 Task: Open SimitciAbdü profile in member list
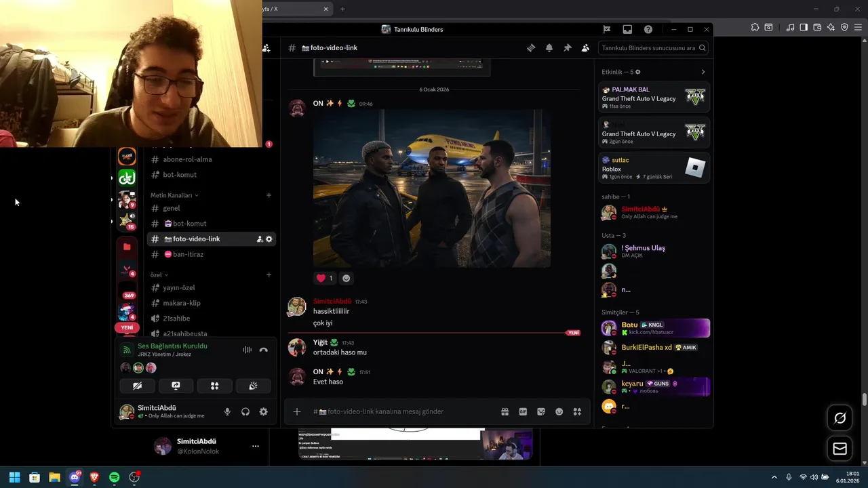click(654, 212)
